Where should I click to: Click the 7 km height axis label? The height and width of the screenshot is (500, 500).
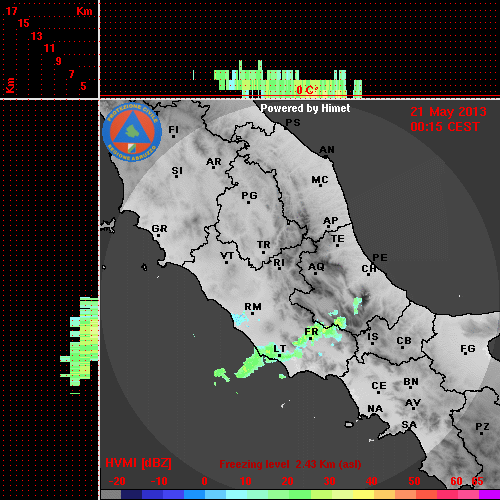click(71, 74)
